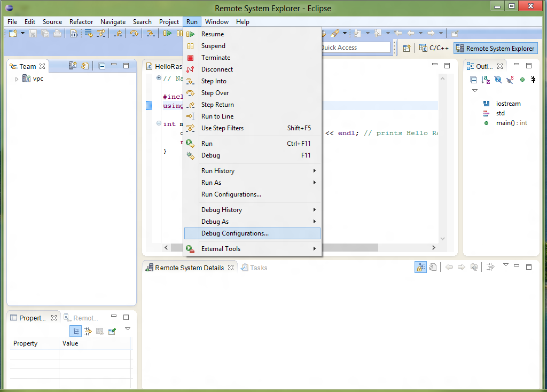This screenshot has width=547, height=392.
Task: Click the editor horizontal scrollbar right arrow
Action: [434, 248]
